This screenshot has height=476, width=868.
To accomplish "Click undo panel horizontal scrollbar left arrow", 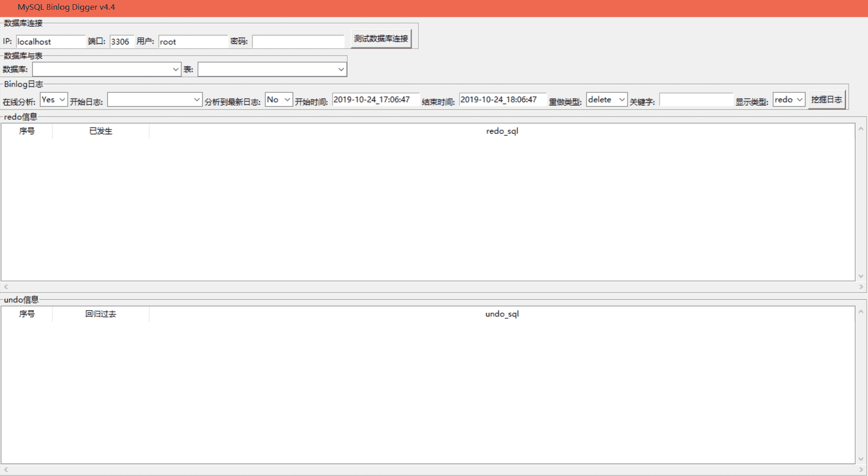I will [6, 470].
